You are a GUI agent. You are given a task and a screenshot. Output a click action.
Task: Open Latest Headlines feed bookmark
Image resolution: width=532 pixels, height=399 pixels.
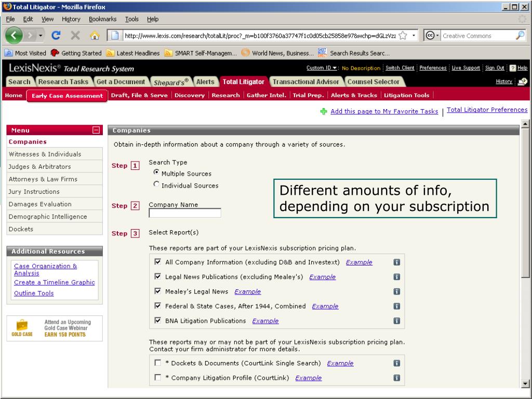point(133,53)
